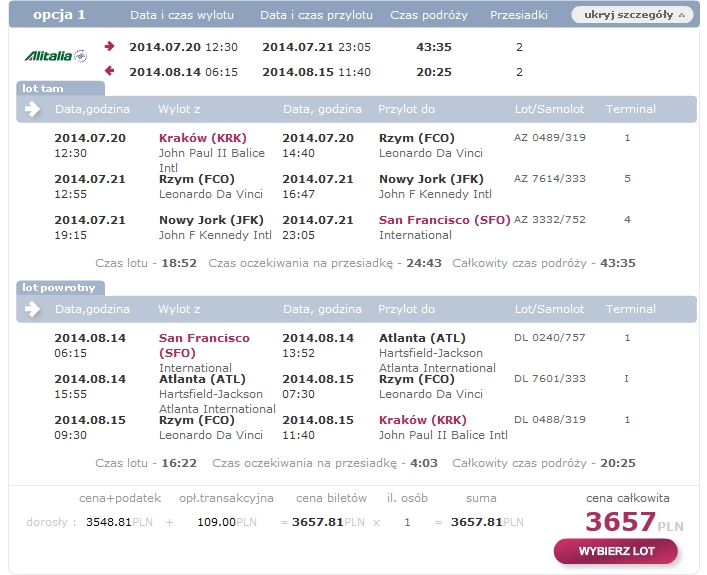Click the WYBIERZ LOT button
Screen dimensions: 707x575
(x=616, y=551)
